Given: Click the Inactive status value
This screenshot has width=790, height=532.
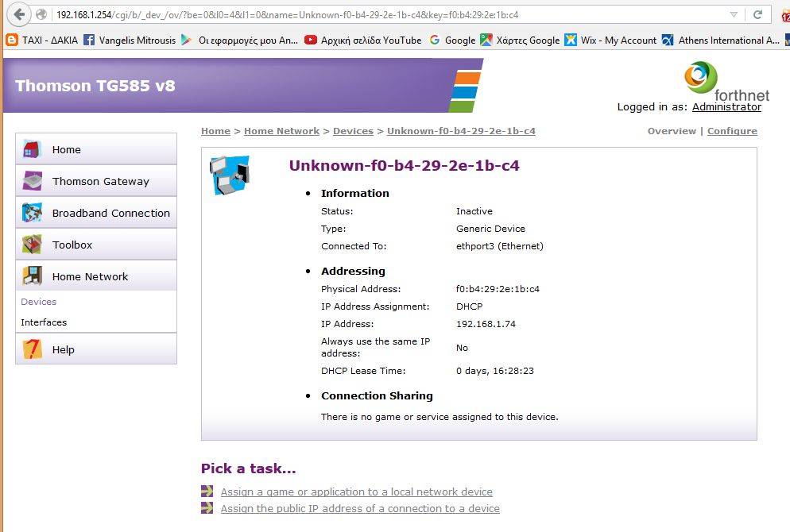Looking at the screenshot, I should [474, 211].
